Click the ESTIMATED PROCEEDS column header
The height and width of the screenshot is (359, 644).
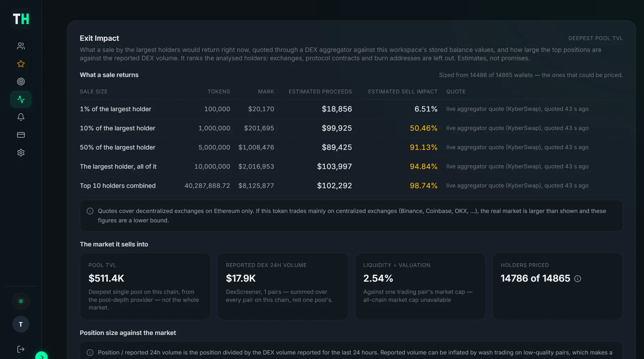click(320, 92)
